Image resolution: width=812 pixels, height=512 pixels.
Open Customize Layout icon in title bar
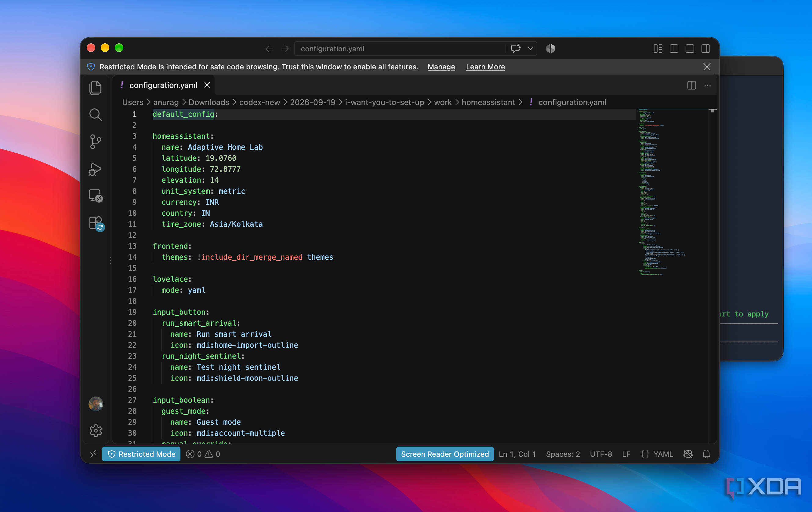pos(658,49)
